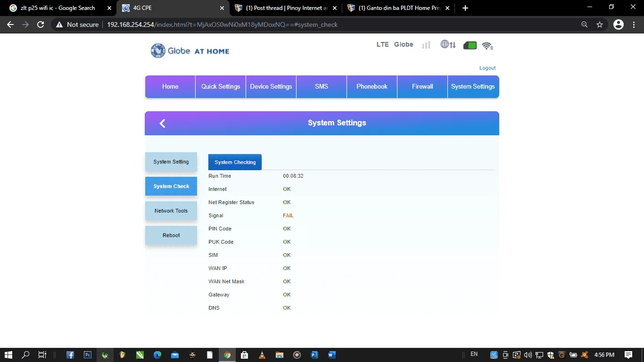
Task: Bookmark this page with the star icon
Action: coord(600,25)
